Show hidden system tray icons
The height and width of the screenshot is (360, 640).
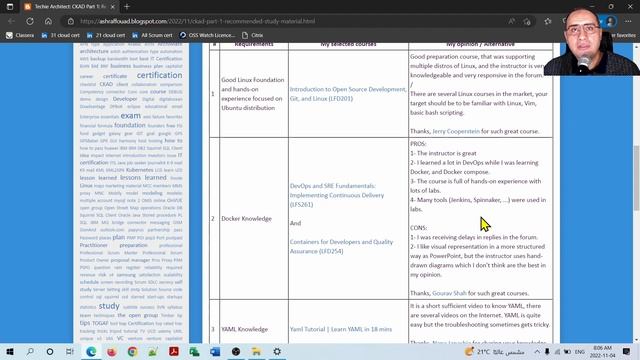coord(537,351)
